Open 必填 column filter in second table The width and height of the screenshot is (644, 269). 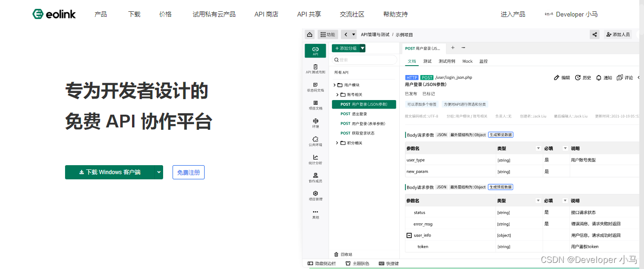(565, 201)
